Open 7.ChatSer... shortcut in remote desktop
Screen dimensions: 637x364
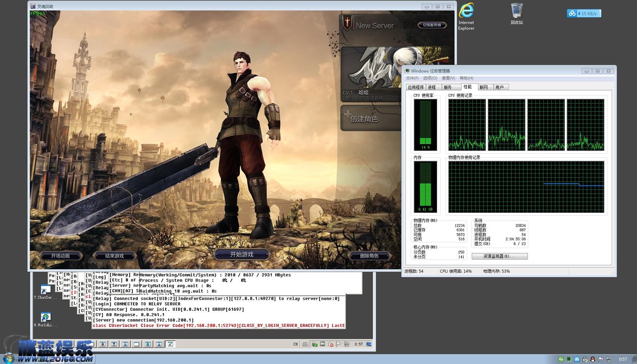[x=45, y=292]
